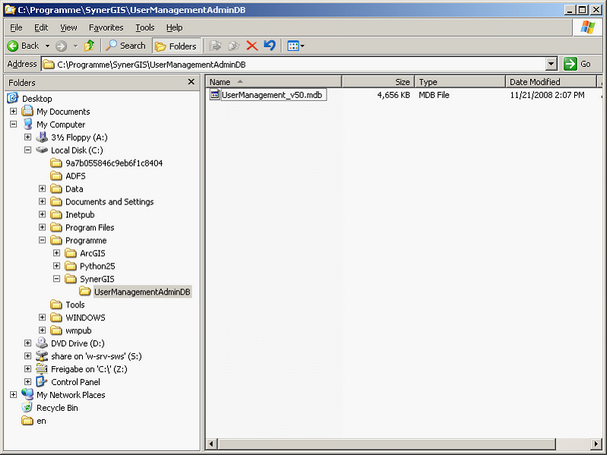Click the UserManagement_v50.mdb file name
The width and height of the screenshot is (607, 455).
272,95
